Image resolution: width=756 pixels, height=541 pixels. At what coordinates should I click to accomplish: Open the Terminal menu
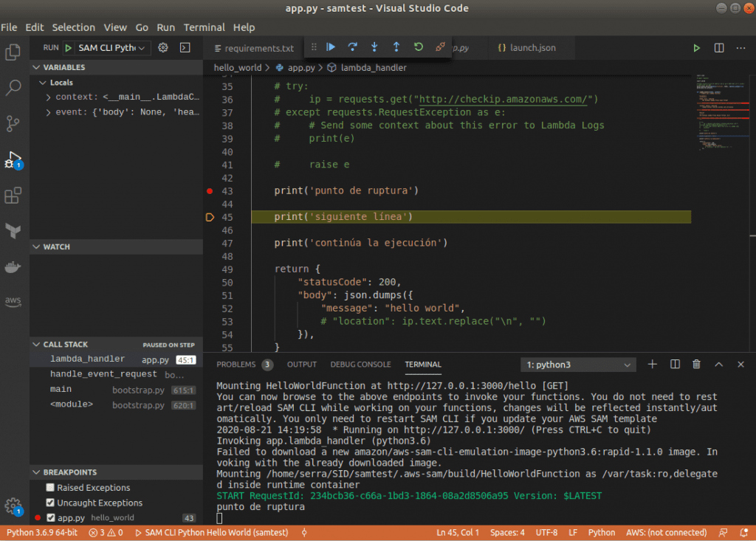click(204, 27)
